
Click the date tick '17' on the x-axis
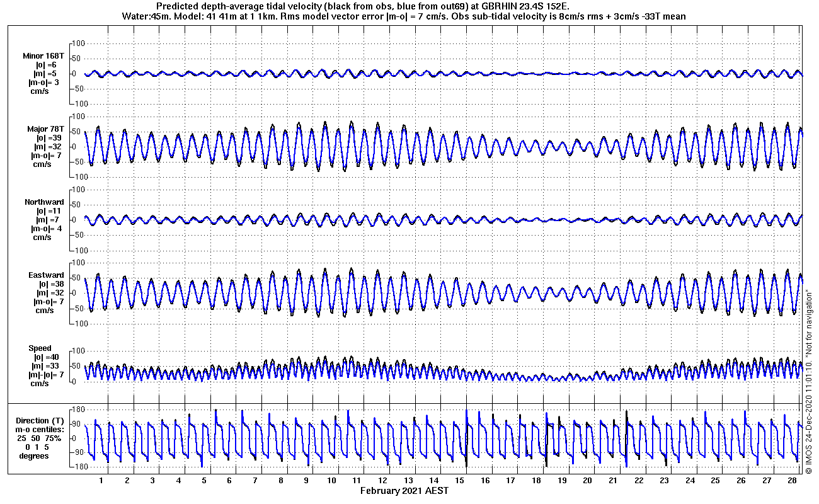511,480
